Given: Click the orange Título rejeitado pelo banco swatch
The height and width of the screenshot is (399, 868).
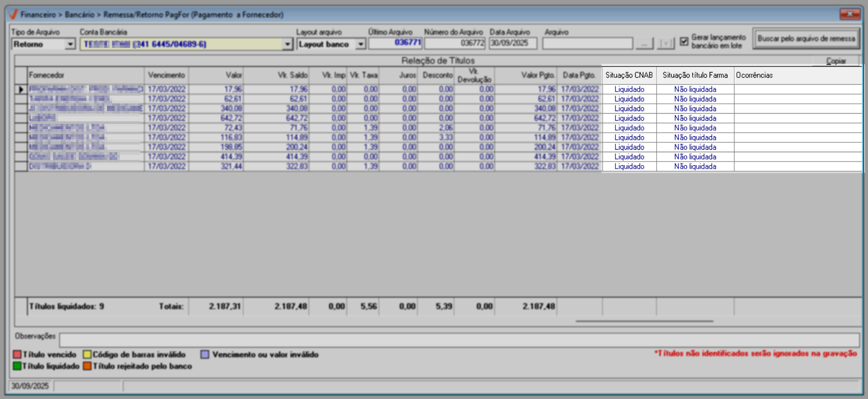Looking at the screenshot, I should (x=87, y=366).
